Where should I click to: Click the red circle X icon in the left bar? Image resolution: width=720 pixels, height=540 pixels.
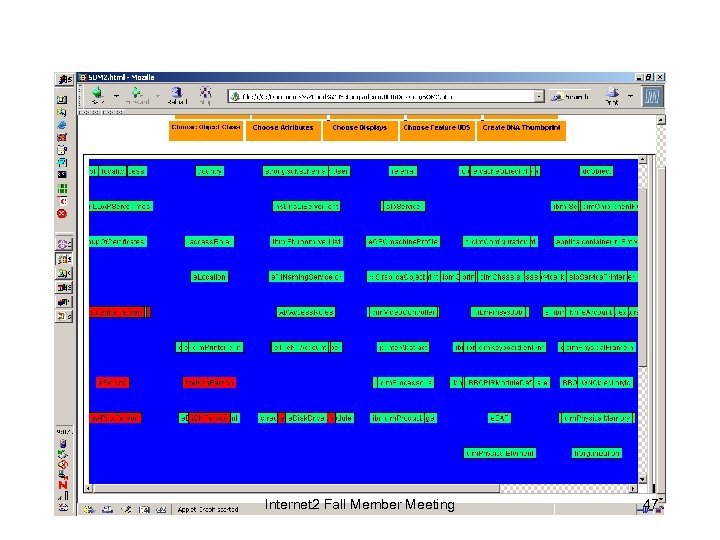[62, 214]
